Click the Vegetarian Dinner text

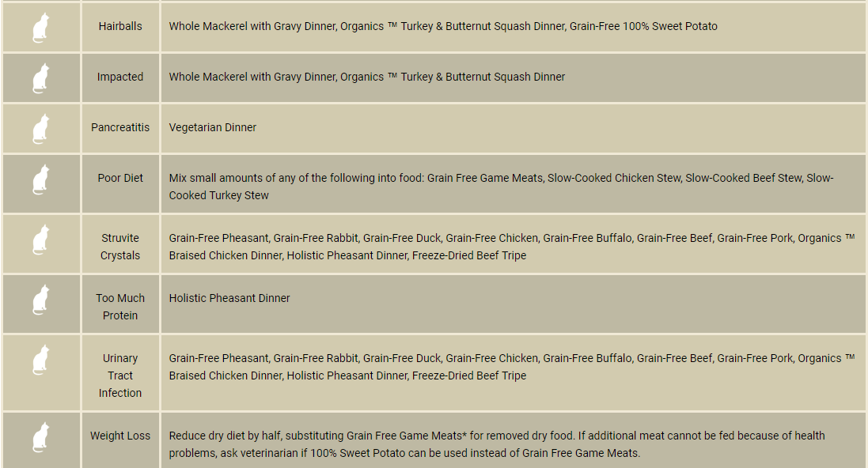tap(213, 127)
